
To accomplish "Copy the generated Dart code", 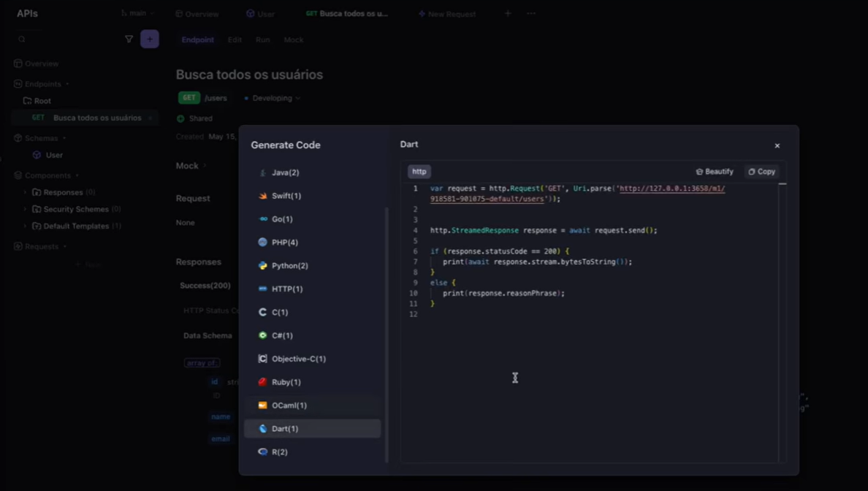I will (x=761, y=172).
